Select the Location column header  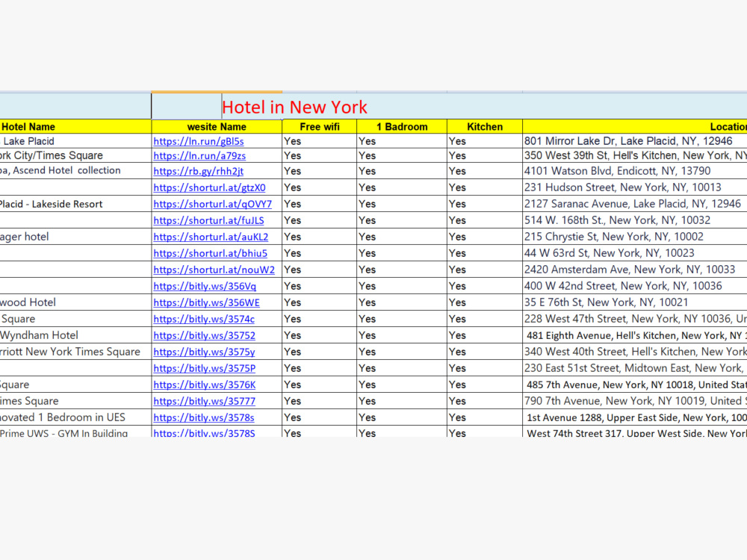[634, 127]
